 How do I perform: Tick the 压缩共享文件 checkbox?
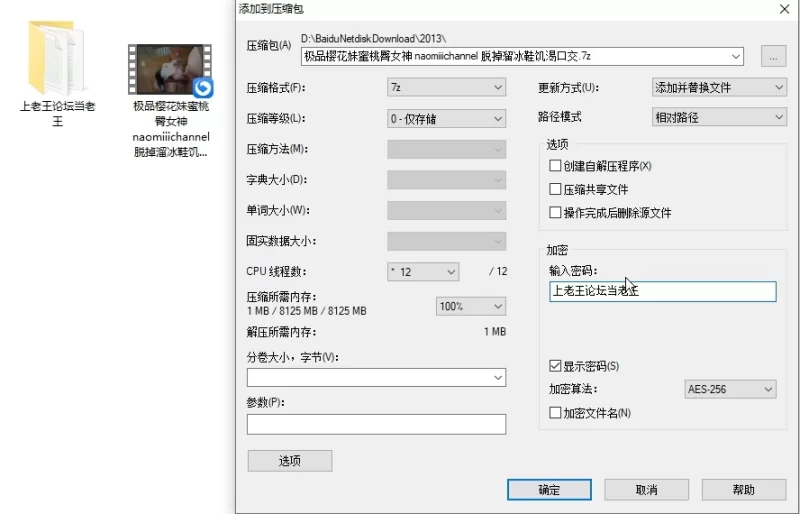tap(556, 189)
